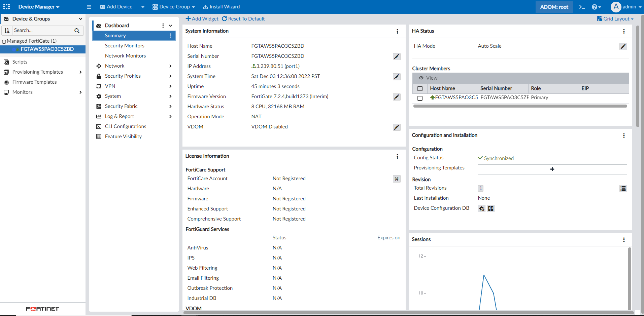Edit System Time with pencil icon
Image resolution: width=644 pixels, height=316 pixels.
pos(397,77)
